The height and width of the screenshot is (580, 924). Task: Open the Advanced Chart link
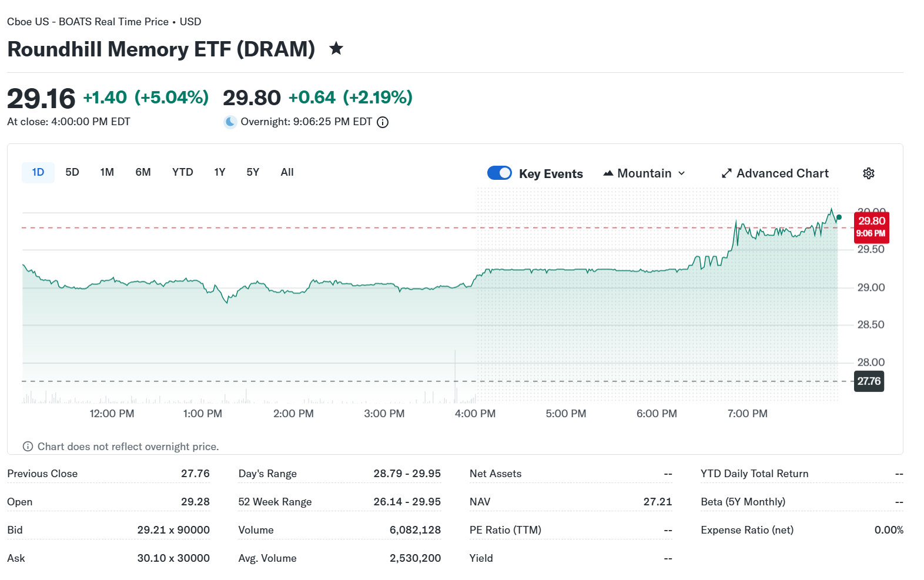click(x=782, y=173)
